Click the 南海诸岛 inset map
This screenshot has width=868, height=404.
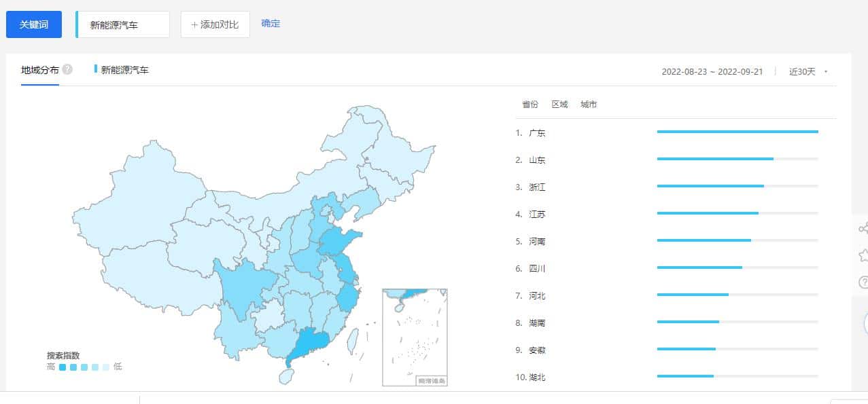point(415,336)
